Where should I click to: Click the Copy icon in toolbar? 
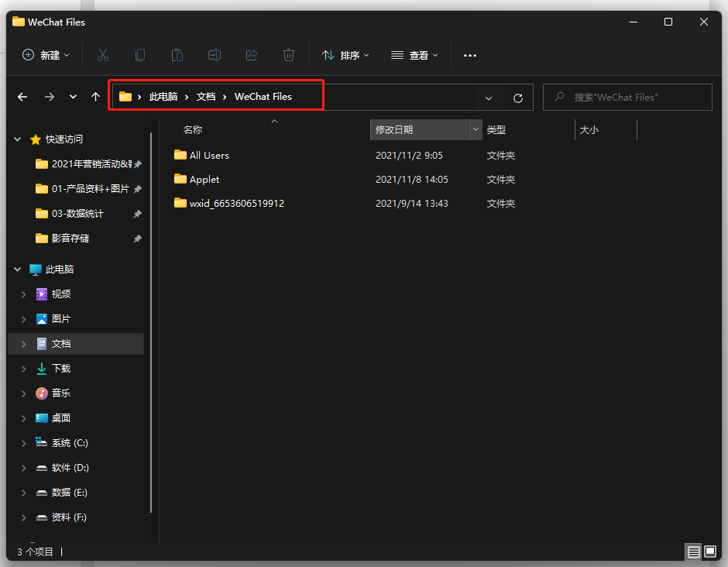(140, 55)
